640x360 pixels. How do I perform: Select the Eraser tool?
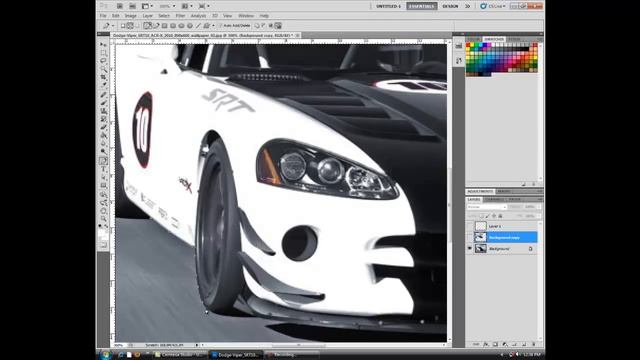pos(103,127)
